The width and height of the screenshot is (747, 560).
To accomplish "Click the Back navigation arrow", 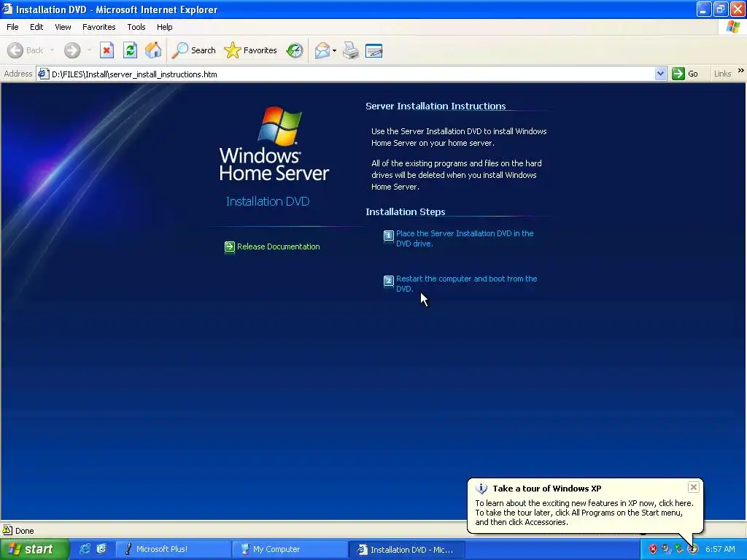I will coord(25,50).
